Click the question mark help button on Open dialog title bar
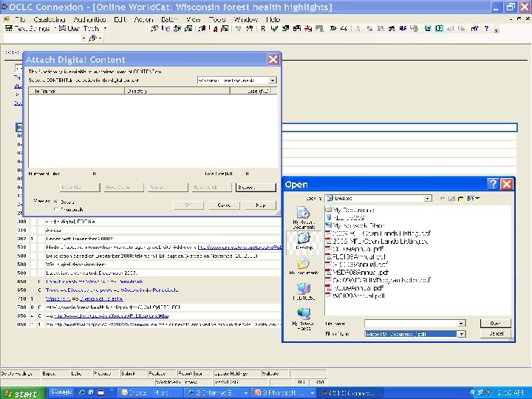The image size is (532, 399). (493, 184)
